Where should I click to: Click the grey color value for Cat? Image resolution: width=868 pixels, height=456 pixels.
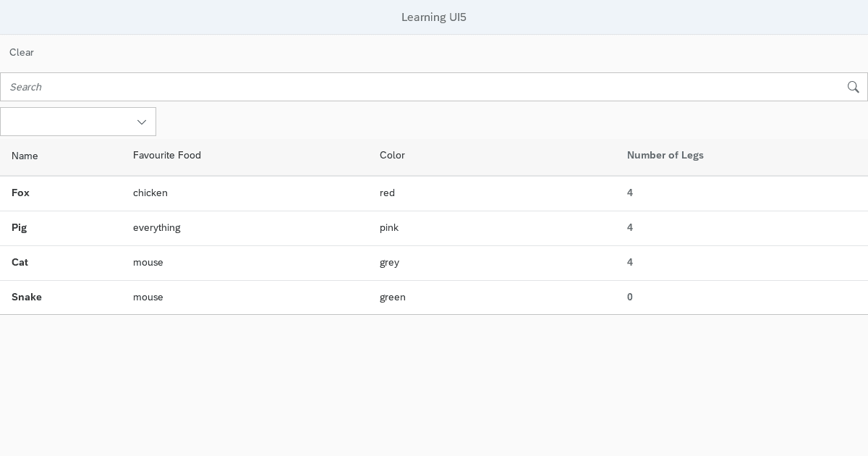(x=389, y=262)
